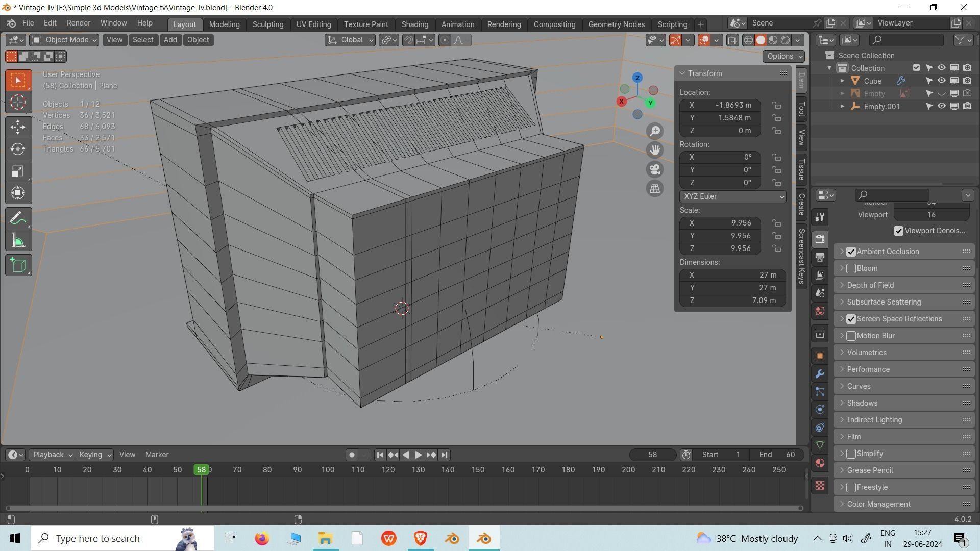Switch to rendered viewport shading
Screen dimensions: 980x551
[786, 40]
